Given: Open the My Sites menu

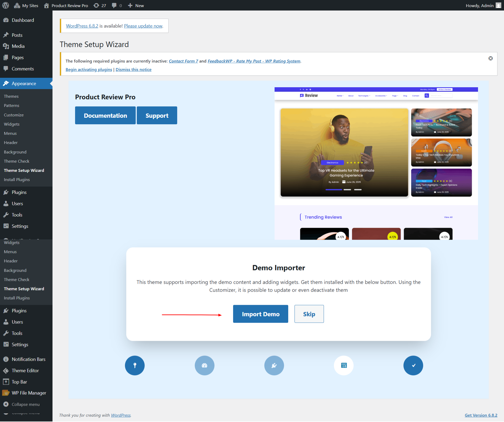Looking at the screenshot, I should point(26,6).
